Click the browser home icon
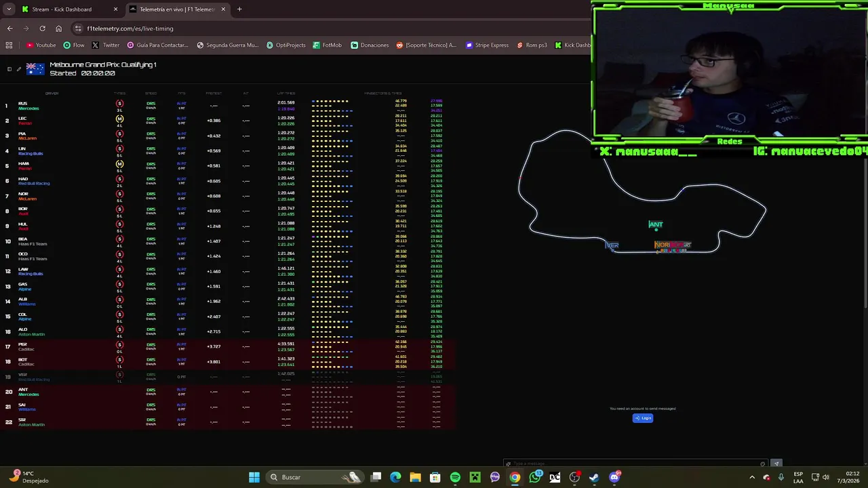Screen dimensions: 868x488 click(x=58, y=28)
